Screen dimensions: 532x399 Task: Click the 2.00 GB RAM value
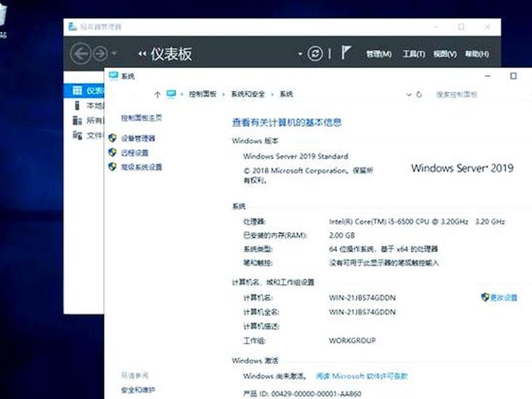click(342, 235)
